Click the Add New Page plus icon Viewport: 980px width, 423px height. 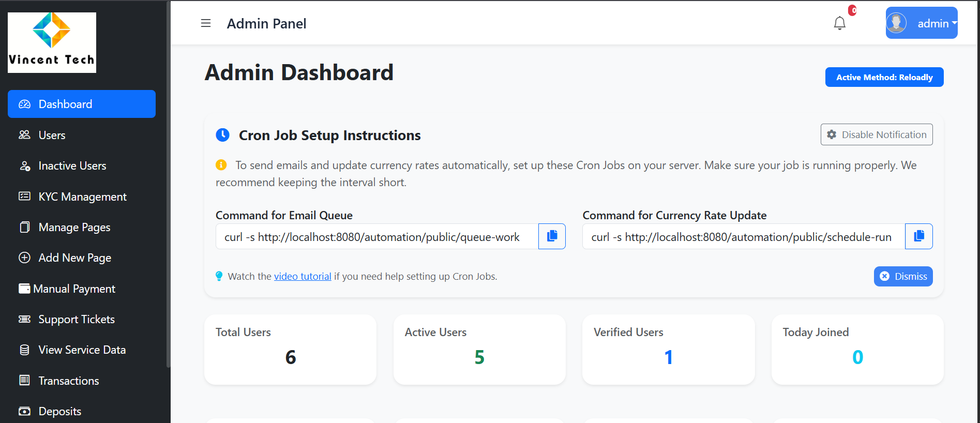24,258
